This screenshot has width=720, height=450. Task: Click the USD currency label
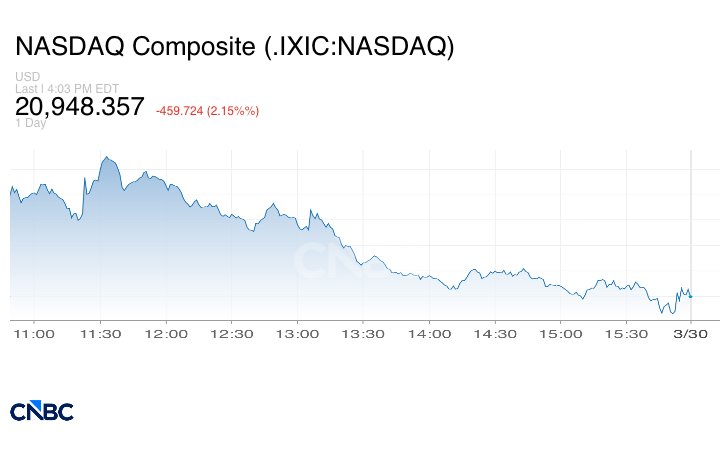27,77
